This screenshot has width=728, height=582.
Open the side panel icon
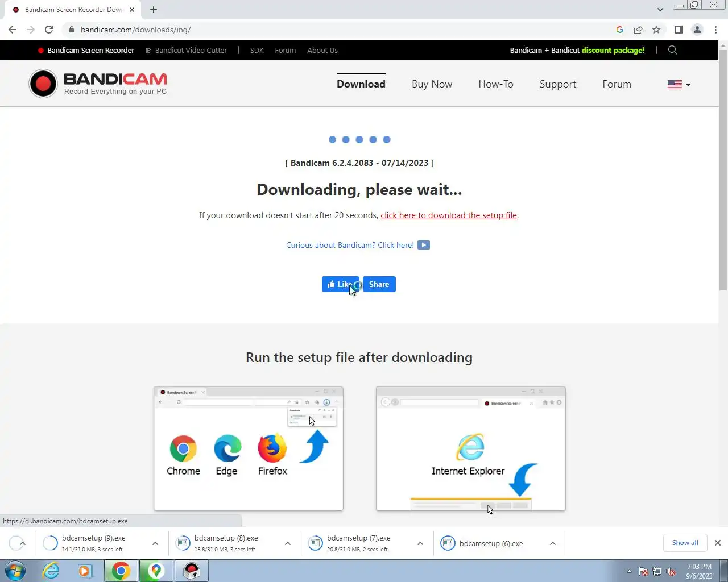click(x=679, y=30)
